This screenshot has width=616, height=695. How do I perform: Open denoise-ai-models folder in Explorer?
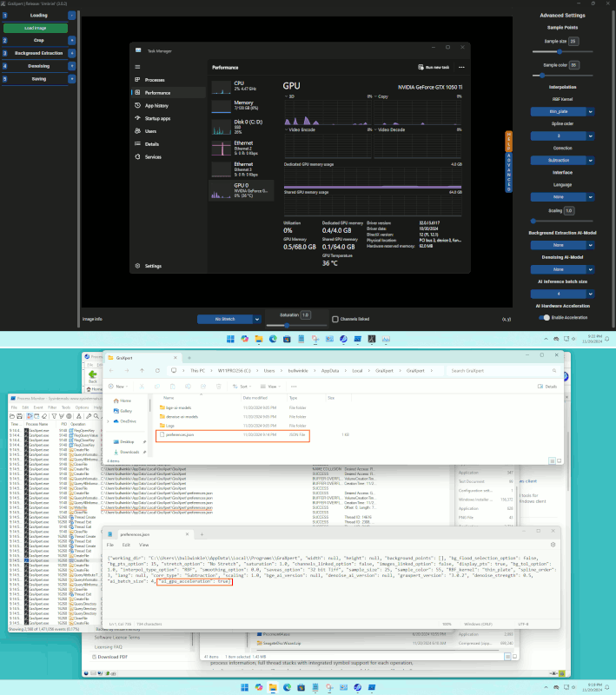pos(182,417)
